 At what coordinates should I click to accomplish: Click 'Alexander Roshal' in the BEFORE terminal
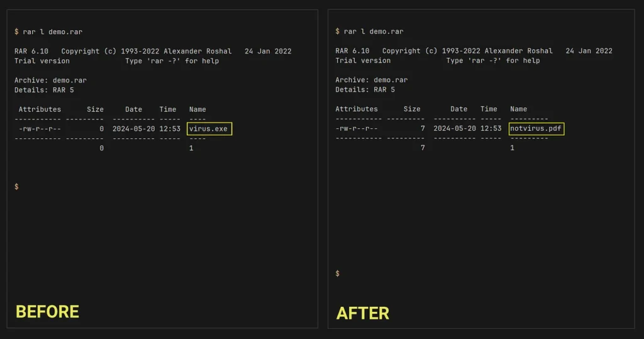pyautogui.click(x=197, y=52)
